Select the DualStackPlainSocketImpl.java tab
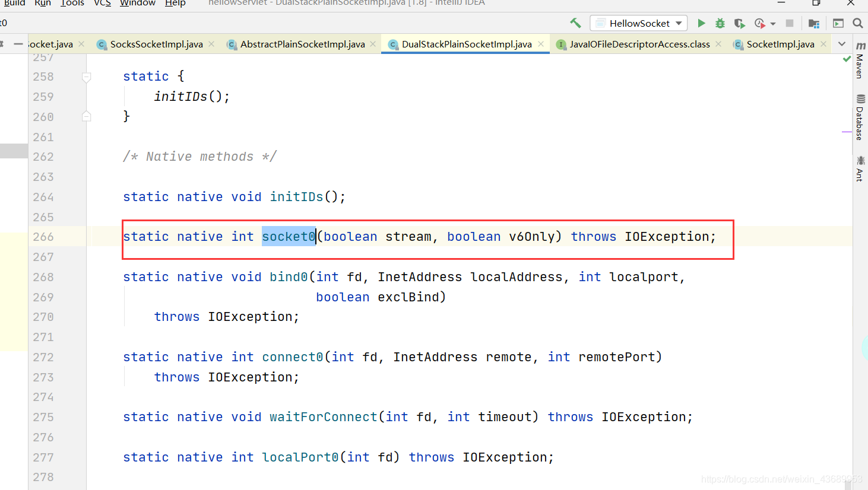Viewport: 868px width, 490px height. coord(467,44)
